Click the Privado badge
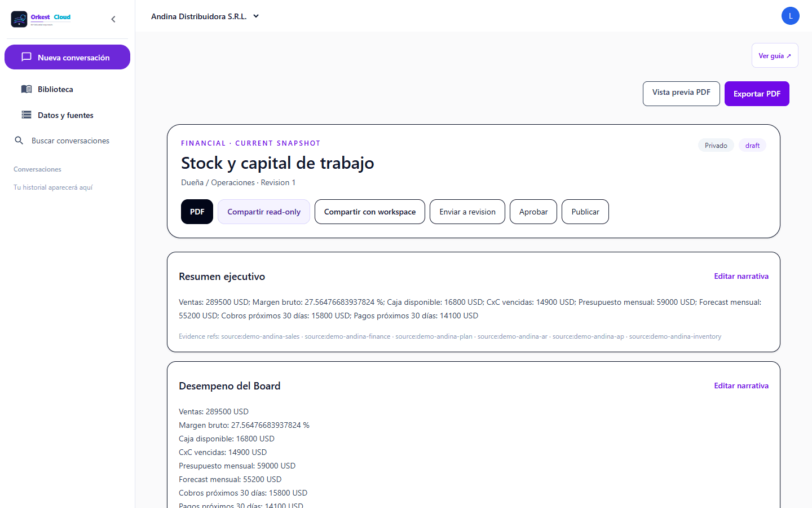 click(716, 146)
